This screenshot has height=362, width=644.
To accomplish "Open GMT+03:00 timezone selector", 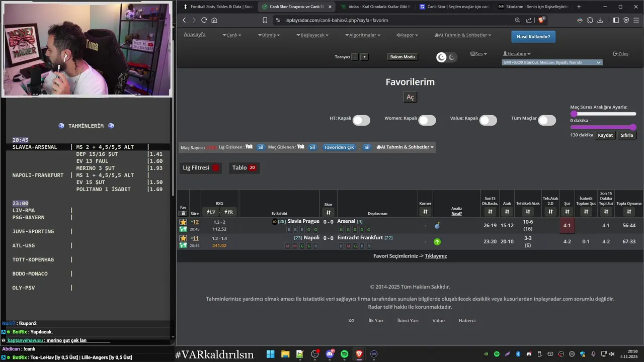I will [552, 62].
